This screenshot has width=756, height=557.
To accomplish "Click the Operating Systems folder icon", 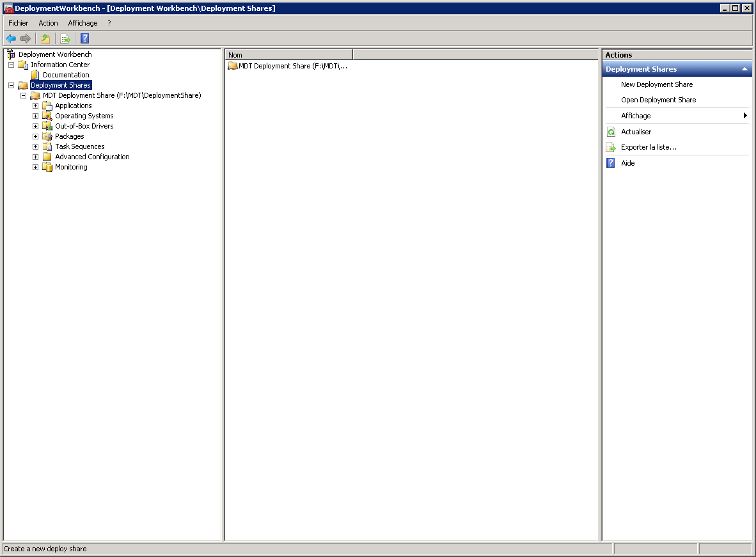I will point(47,116).
